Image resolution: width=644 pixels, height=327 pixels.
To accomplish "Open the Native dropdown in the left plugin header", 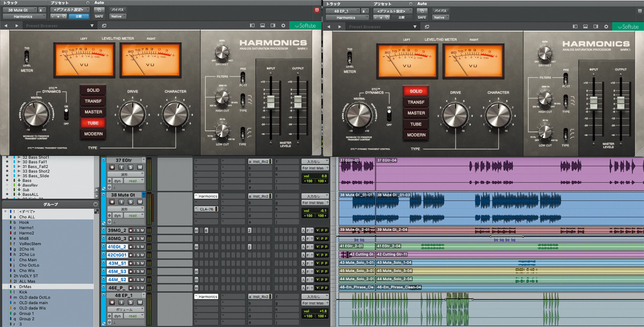I will [x=118, y=17].
